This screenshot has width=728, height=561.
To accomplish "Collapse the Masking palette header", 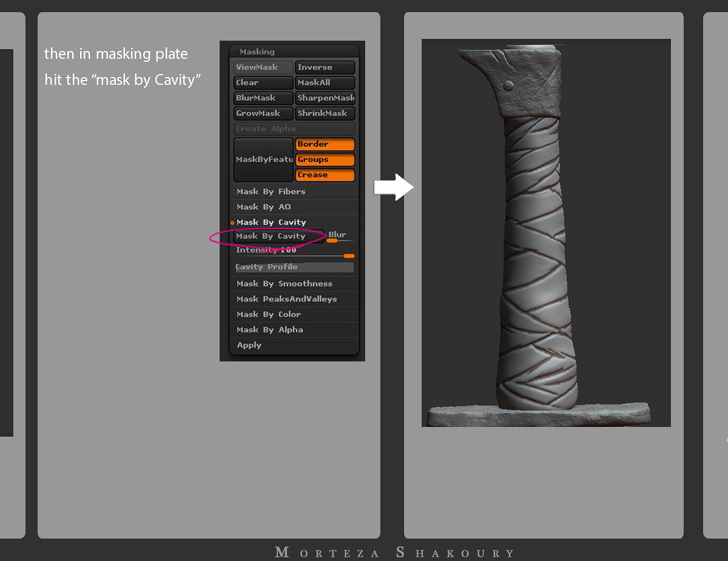I will pos(294,52).
